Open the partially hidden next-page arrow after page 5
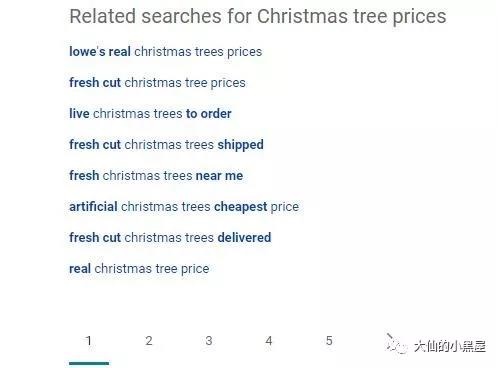The width and height of the screenshot is (498, 368). 390,337
